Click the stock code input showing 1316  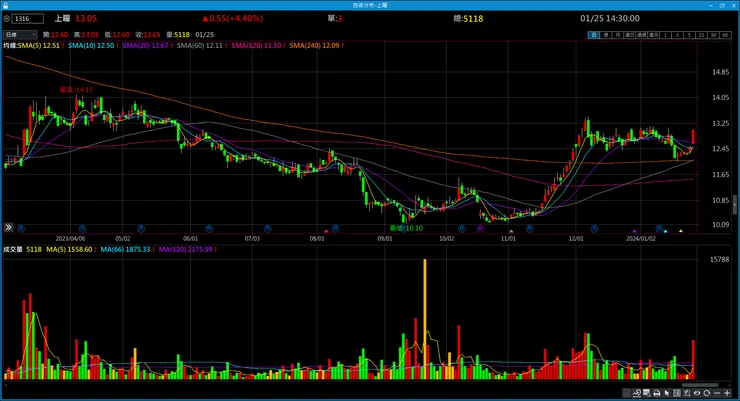click(28, 19)
